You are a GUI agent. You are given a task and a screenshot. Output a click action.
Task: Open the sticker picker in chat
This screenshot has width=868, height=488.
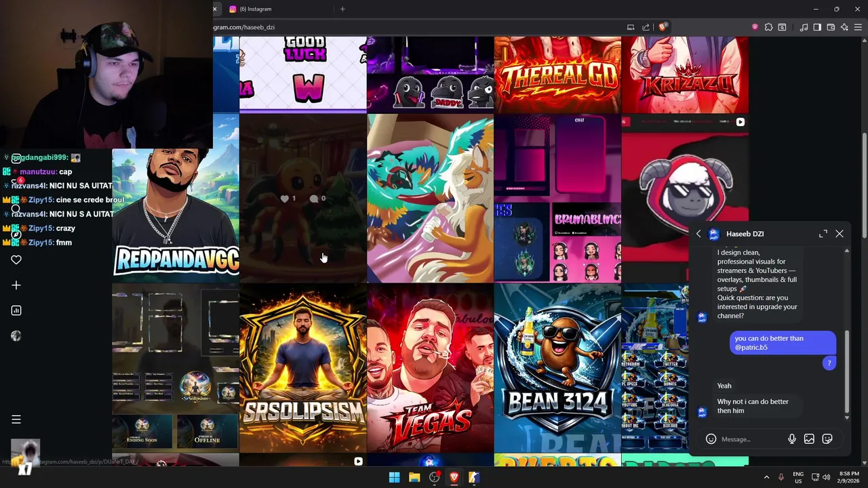tap(827, 439)
